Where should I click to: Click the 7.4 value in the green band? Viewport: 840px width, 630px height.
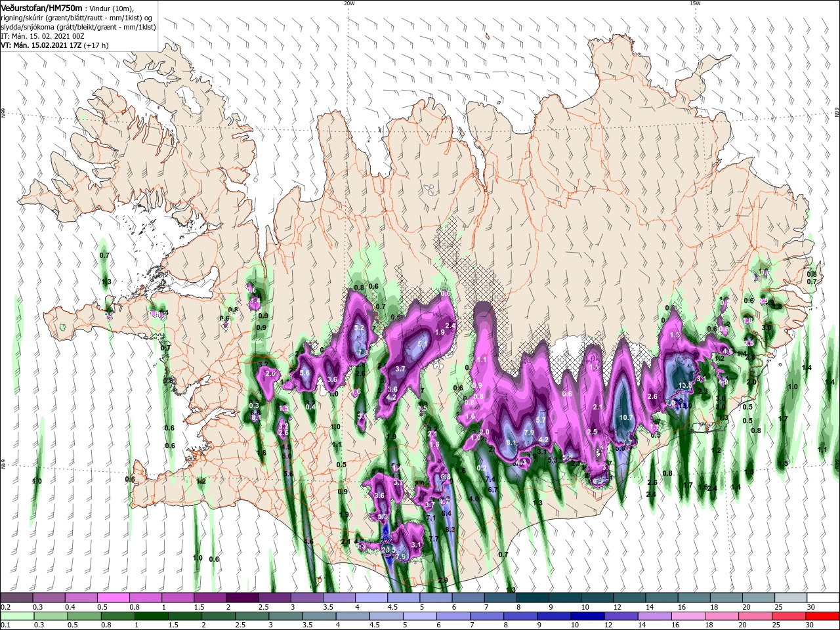coord(490,480)
